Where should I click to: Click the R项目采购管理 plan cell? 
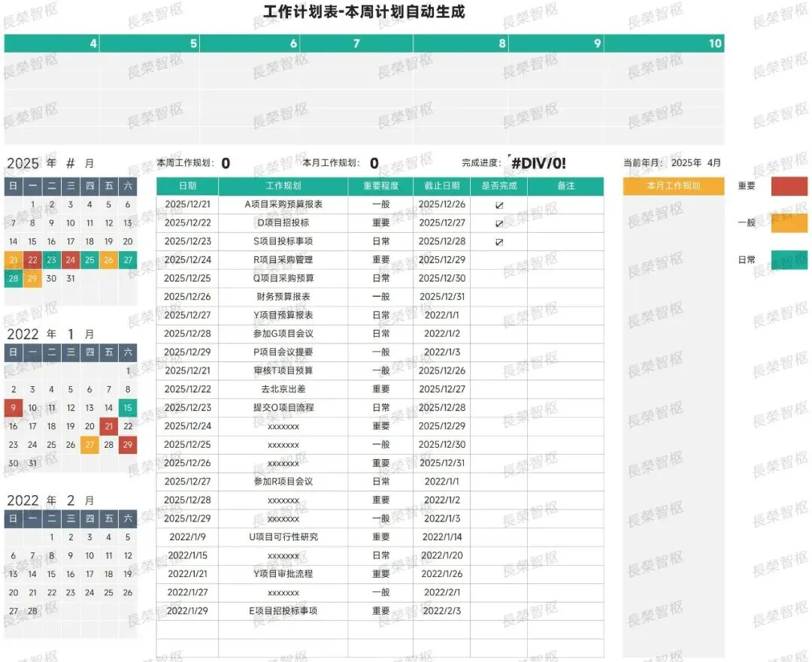[283, 260]
